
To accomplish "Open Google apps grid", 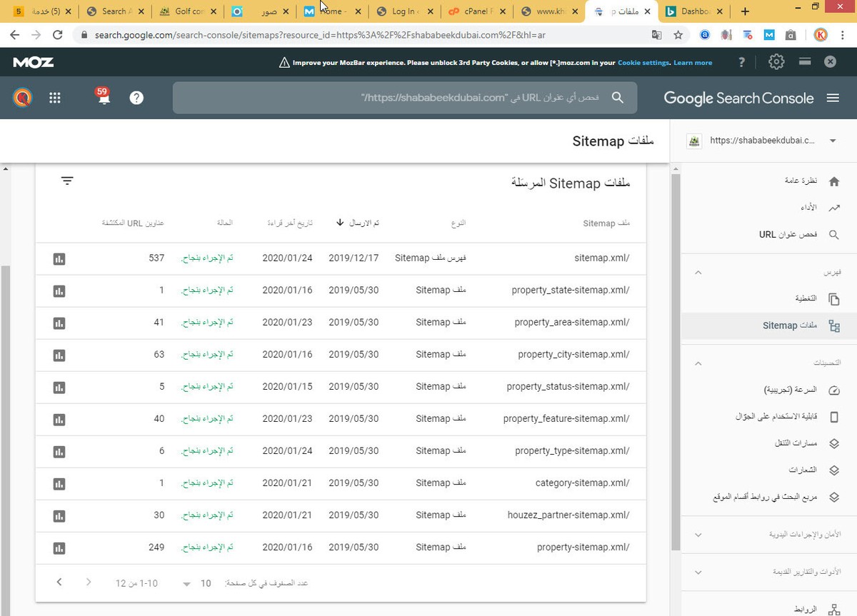I will click(x=55, y=98).
